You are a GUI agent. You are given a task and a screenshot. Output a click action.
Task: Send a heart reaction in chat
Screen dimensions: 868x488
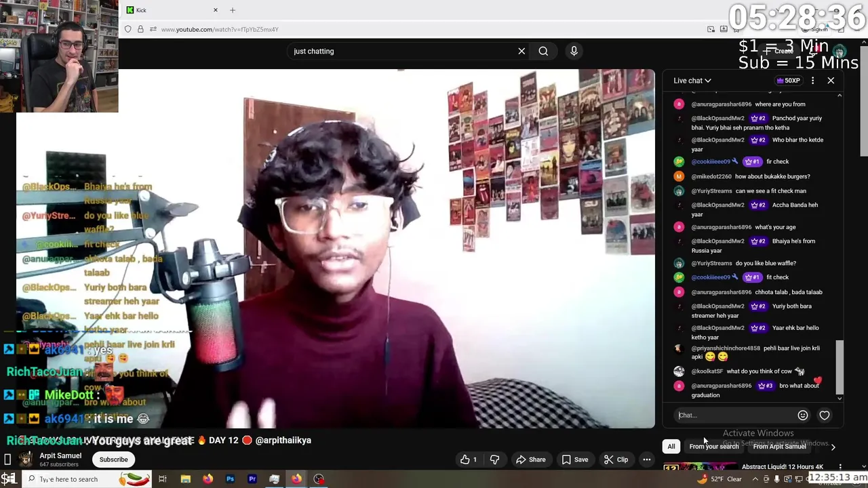[825, 415]
